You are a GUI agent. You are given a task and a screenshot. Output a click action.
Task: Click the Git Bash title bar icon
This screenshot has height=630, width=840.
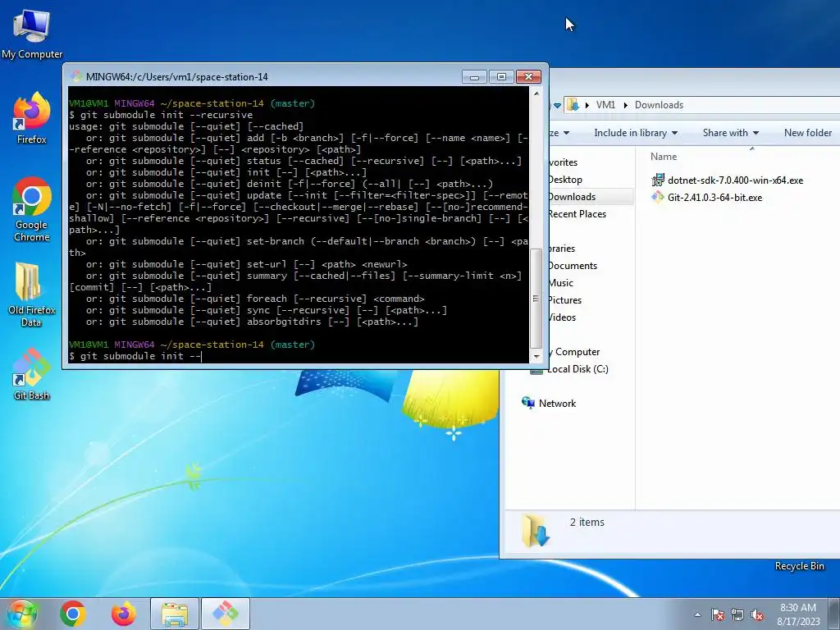(x=76, y=76)
